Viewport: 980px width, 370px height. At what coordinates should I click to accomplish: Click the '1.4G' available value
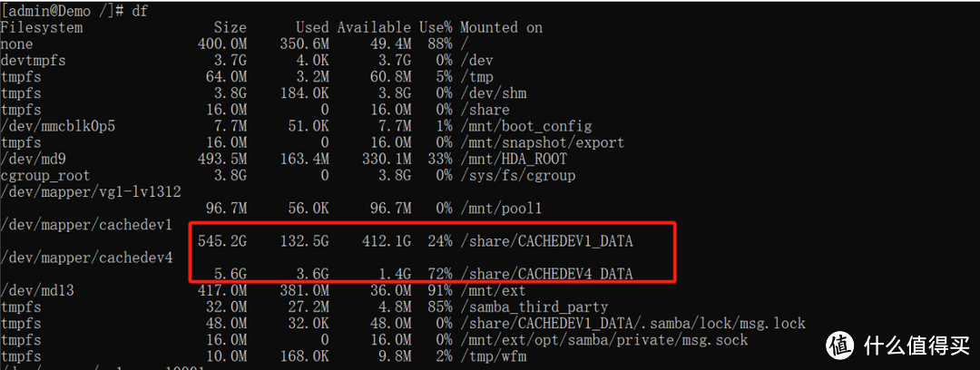[x=395, y=274]
